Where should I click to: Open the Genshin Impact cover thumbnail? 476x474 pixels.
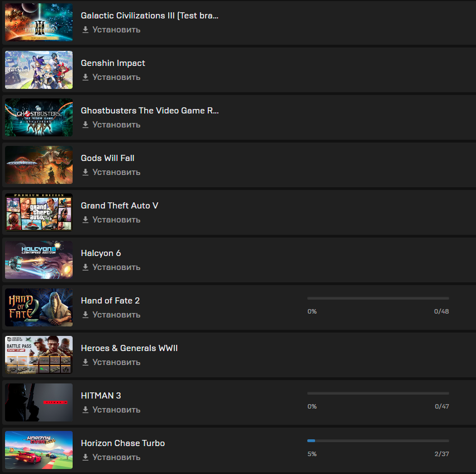pos(39,70)
